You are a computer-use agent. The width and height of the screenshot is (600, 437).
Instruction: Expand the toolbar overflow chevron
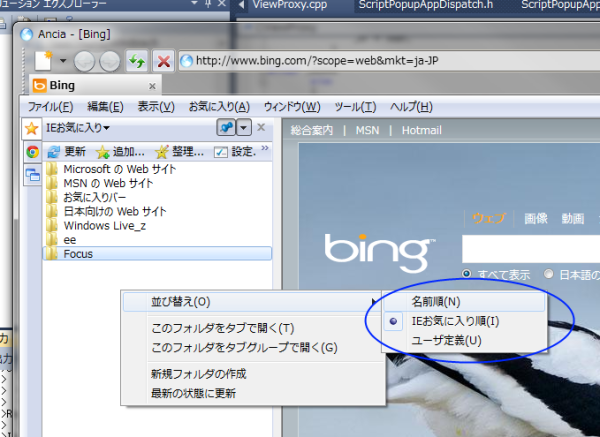click(265, 148)
